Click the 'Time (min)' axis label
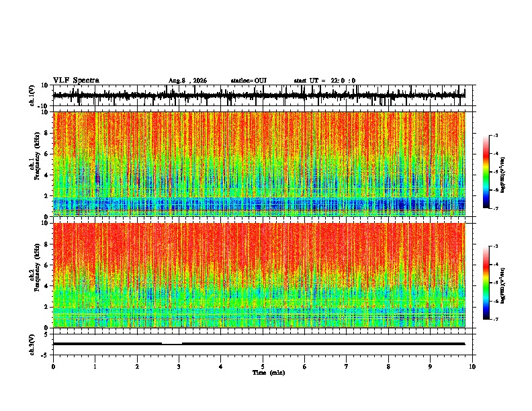 [x=269, y=373]
